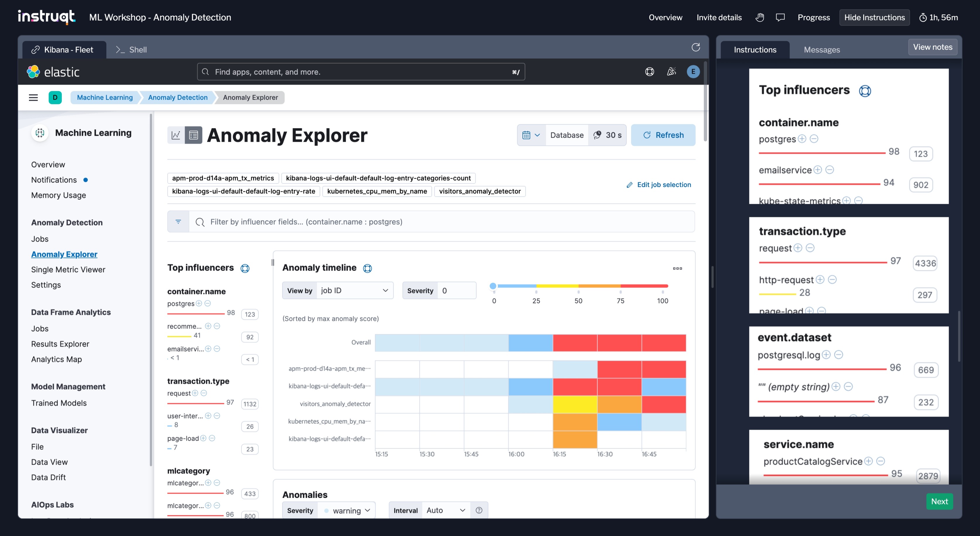The width and height of the screenshot is (980, 536).
Task: Open the calendar quick date menu
Action: [531, 135]
